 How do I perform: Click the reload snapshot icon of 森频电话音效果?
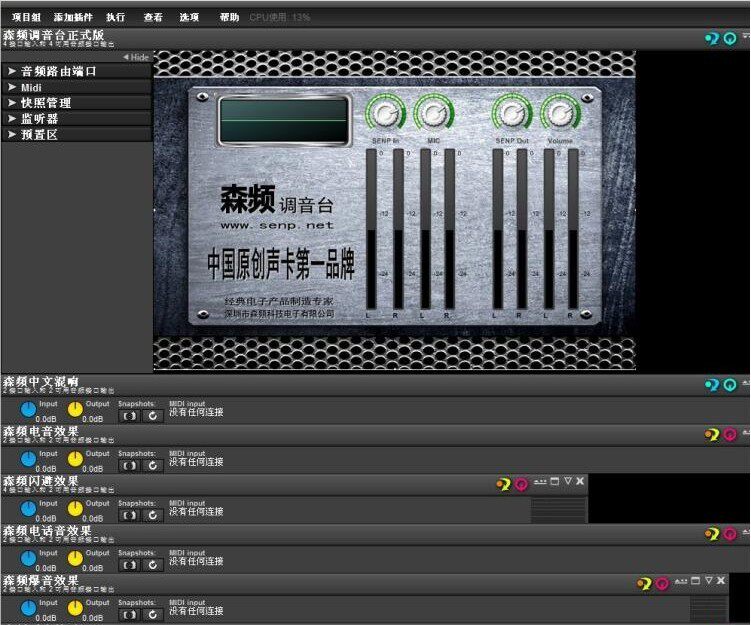click(152, 565)
